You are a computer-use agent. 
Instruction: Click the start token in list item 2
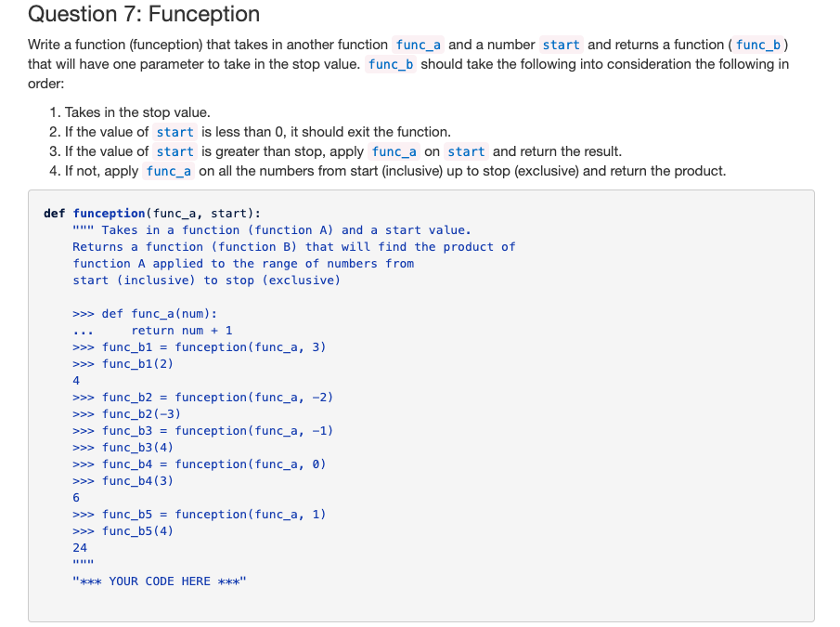(174, 132)
